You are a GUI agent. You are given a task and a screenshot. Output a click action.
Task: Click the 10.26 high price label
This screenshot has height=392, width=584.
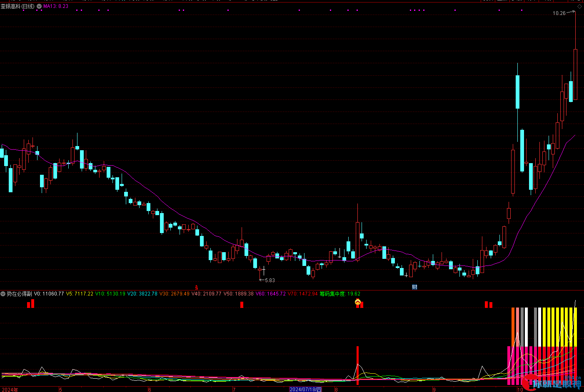[x=559, y=13]
